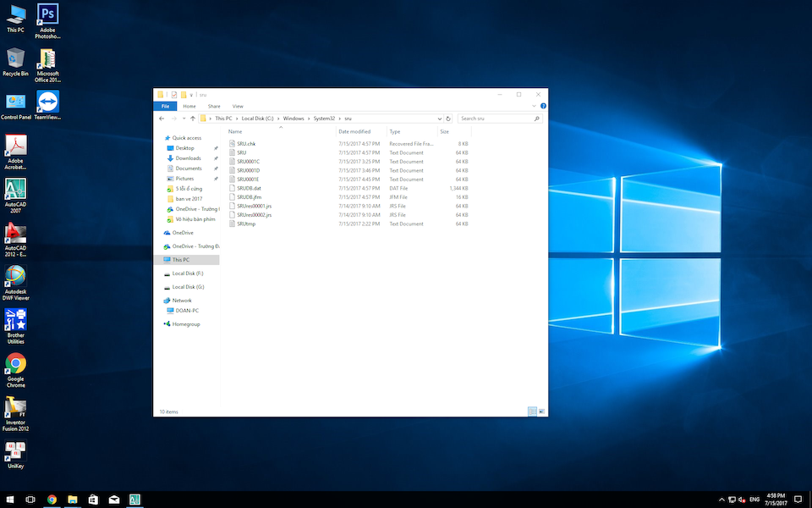Viewport: 812px width, 508px height.
Task: Click the Back navigation arrow
Action: coord(162,118)
